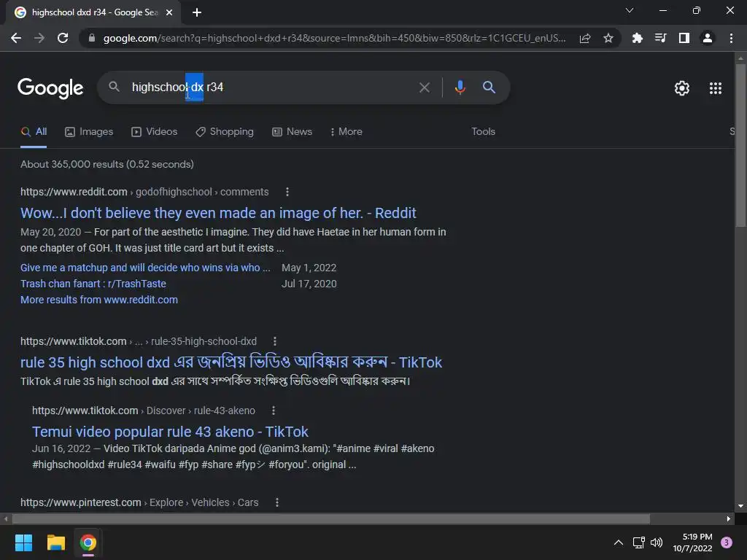Start voice search with the microphone icon
Viewport: 747px width, 560px height.
click(x=460, y=87)
